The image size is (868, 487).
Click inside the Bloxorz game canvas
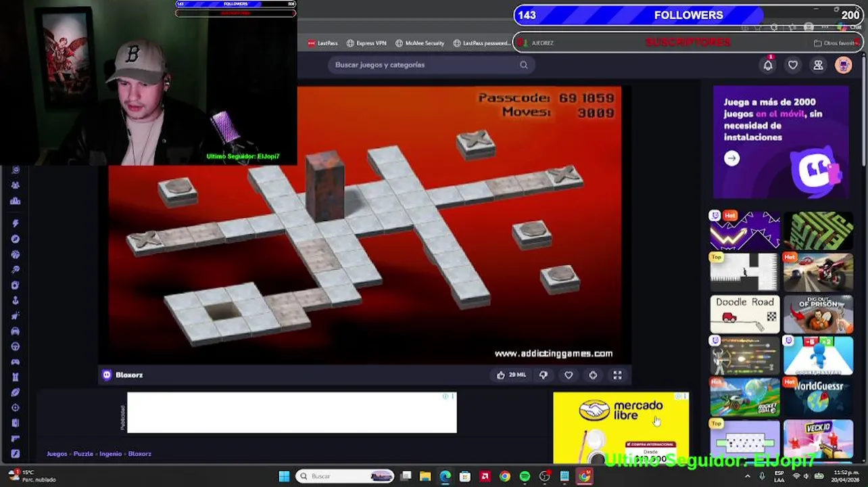pos(365,225)
